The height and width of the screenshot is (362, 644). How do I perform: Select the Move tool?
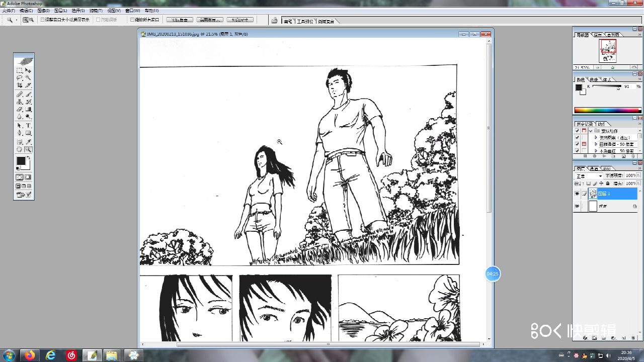[29, 71]
